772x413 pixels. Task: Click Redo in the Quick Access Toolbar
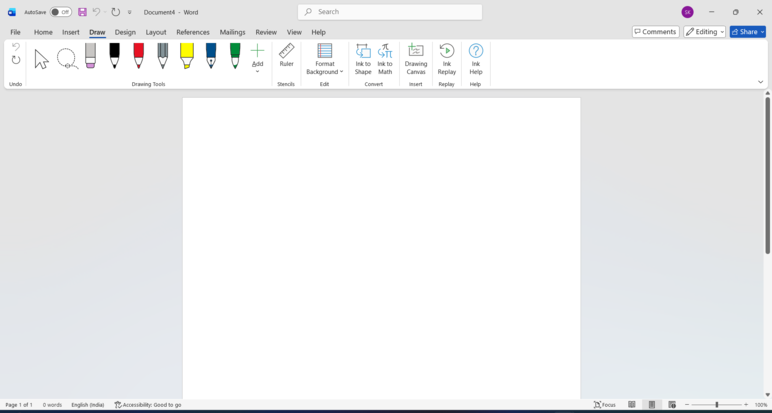pyautogui.click(x=116, y=12)
